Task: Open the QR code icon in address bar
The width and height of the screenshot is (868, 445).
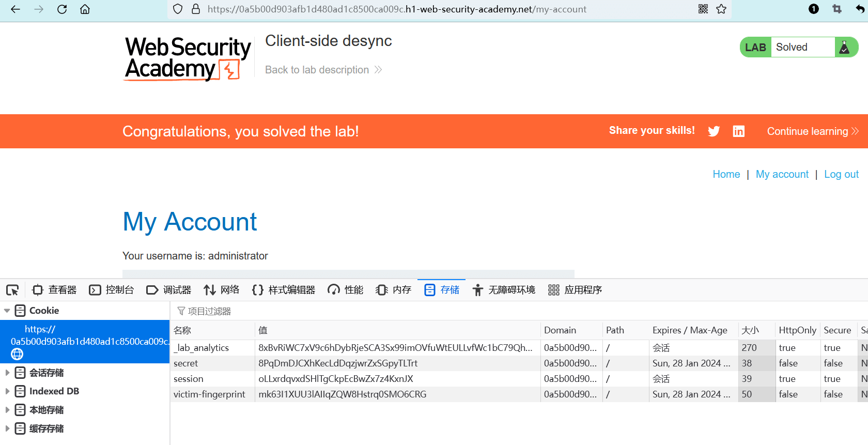Action: coord(703,9)
